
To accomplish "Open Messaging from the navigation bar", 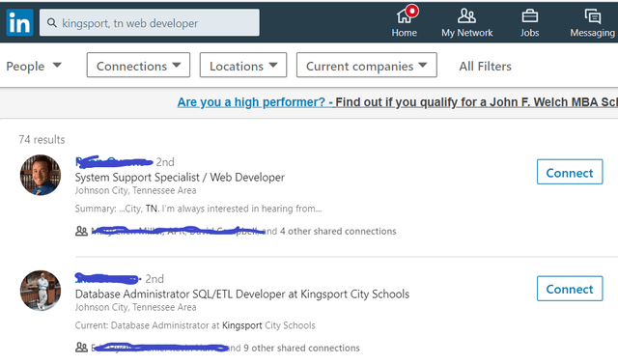I will [592, 22].
